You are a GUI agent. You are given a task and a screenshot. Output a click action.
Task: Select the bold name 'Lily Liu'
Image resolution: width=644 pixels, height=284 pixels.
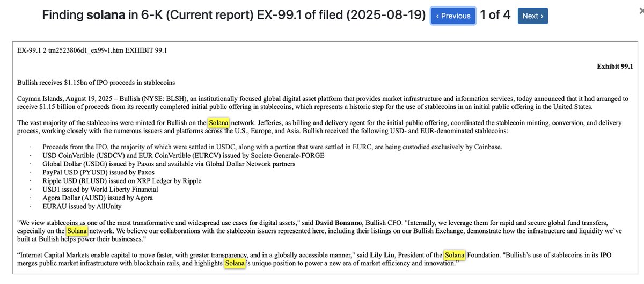coord(383,254)
